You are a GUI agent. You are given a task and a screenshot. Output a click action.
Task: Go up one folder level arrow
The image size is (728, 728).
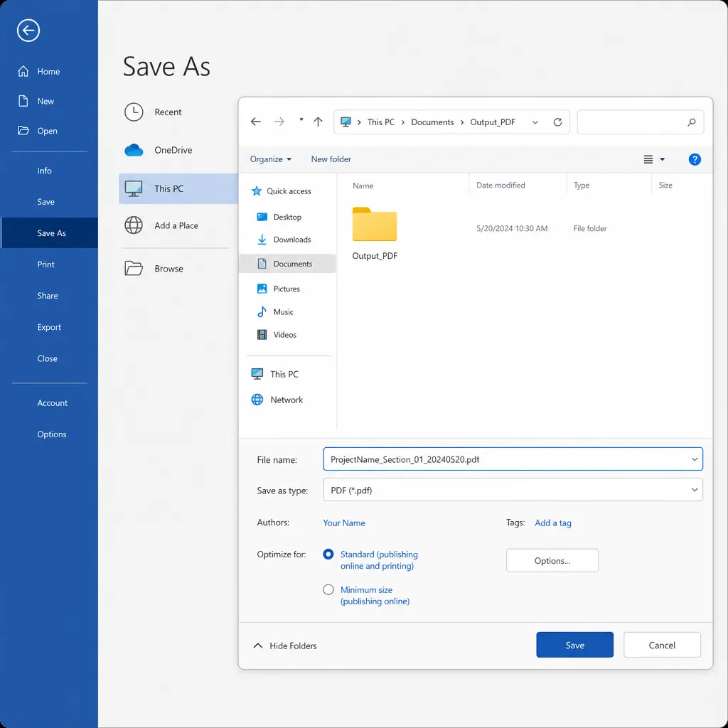pos(318,122)
